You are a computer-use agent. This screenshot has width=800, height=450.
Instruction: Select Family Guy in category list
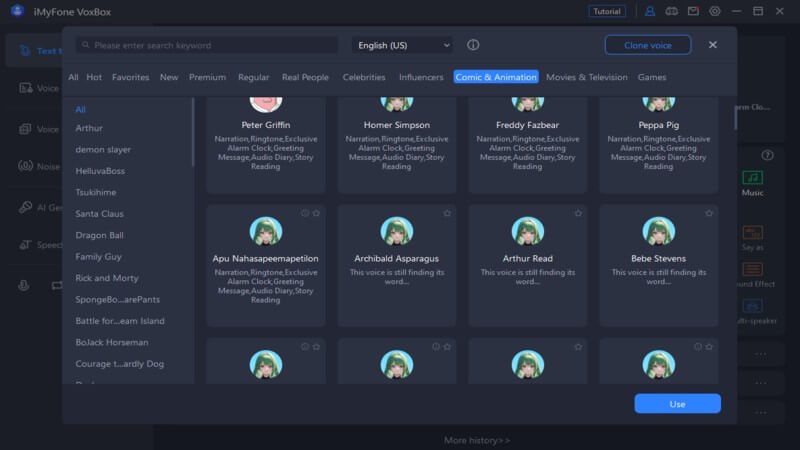coord(98,257)
